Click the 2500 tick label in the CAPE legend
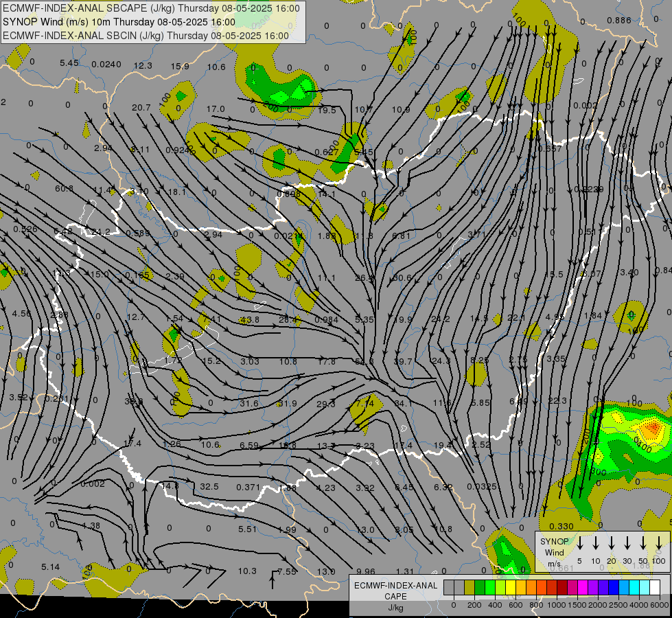The width and height of the screenshot is (672, 618). pos(618,605)
